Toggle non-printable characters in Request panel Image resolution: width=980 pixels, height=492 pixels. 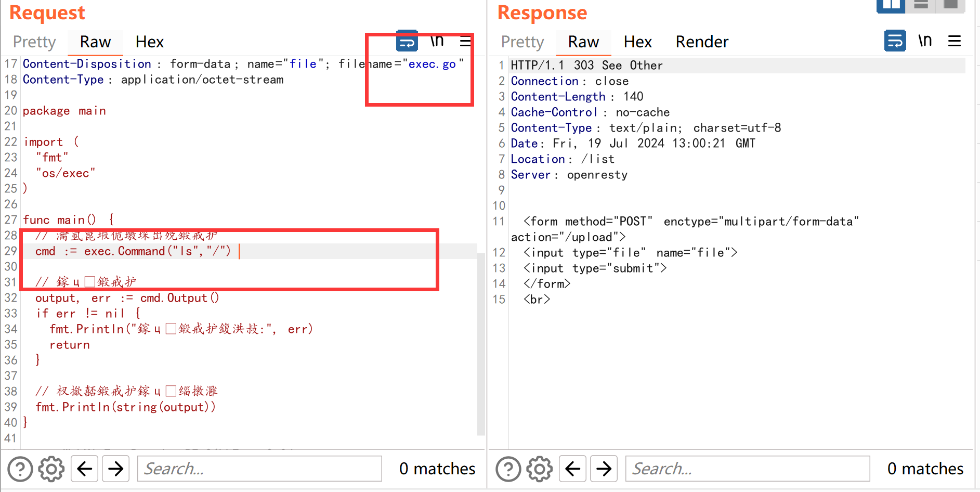pyautogui.click(x=437, y=41)
